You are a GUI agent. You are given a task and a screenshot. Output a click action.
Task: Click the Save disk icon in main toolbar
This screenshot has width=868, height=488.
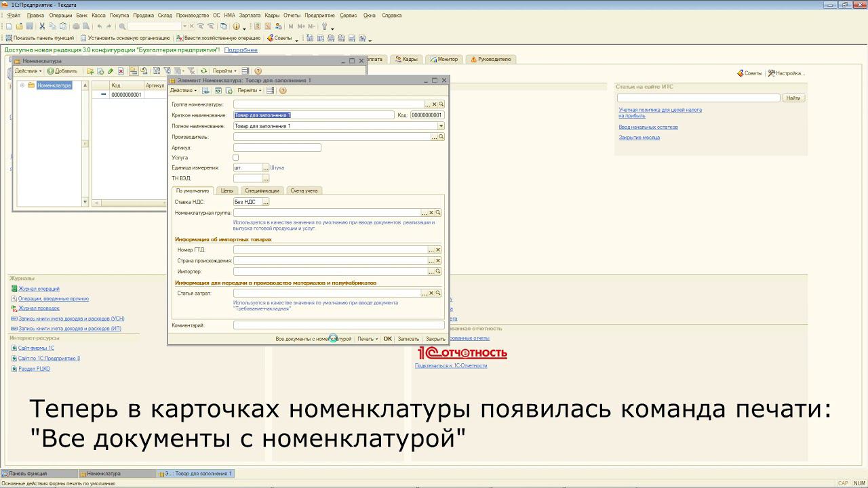click(30, 26)
